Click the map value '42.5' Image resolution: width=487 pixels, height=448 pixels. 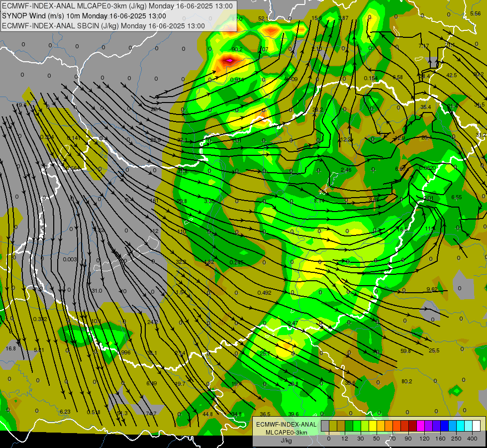pyautogui.click(x=451, y=75)
